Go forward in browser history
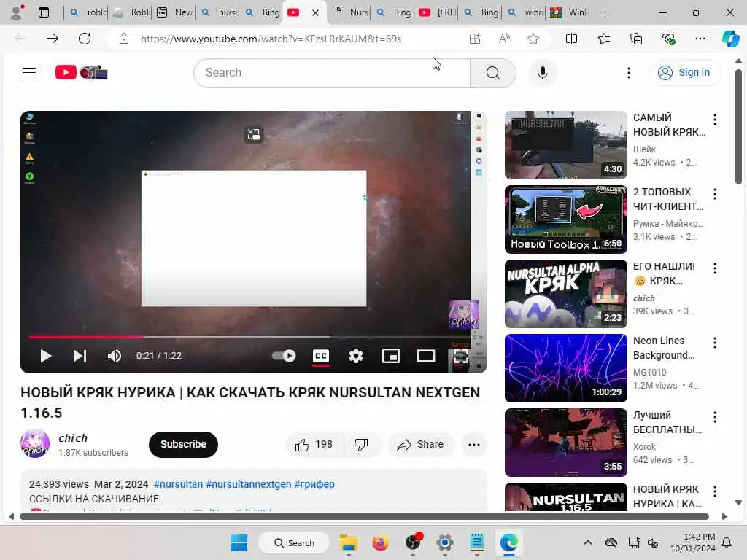The height and width of the screenshot is (560, 747). coord(53,39)
